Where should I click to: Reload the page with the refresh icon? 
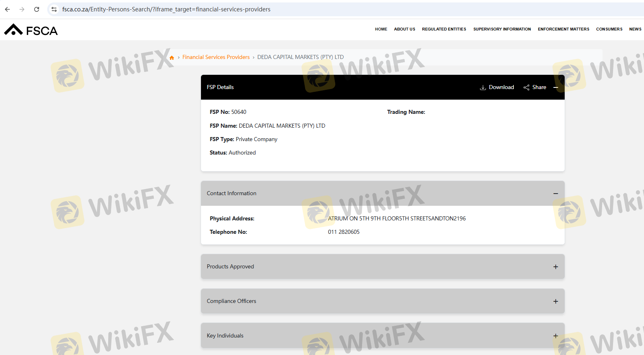pyautogui.click(x=37, y=9)
